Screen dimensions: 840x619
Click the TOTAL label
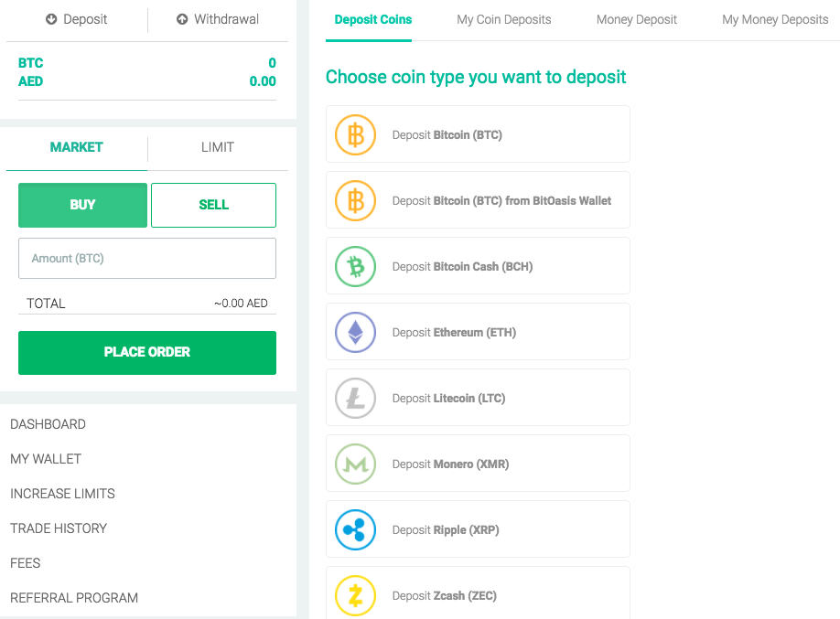[46, 304]
